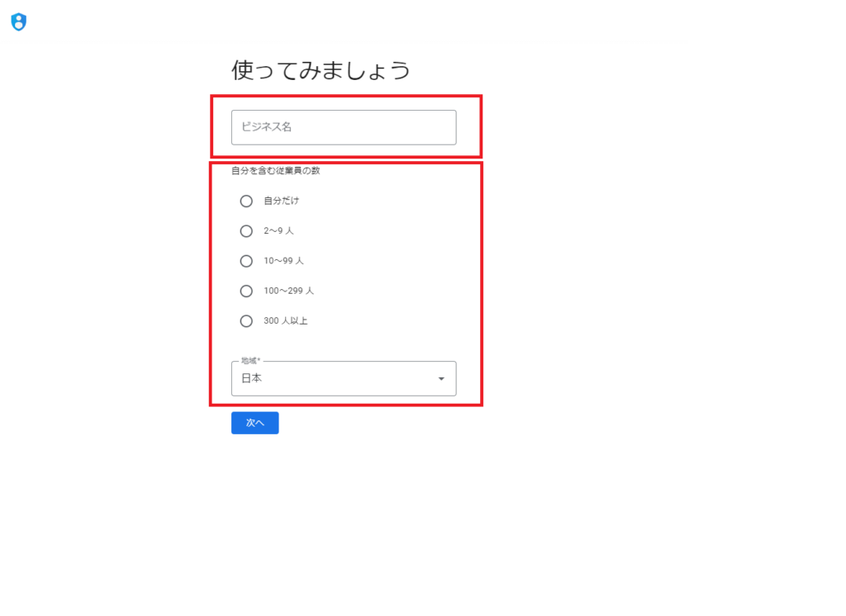Click the ビジネス名 input field
This screenshot has height=616, width=846.
coord(344,127)
